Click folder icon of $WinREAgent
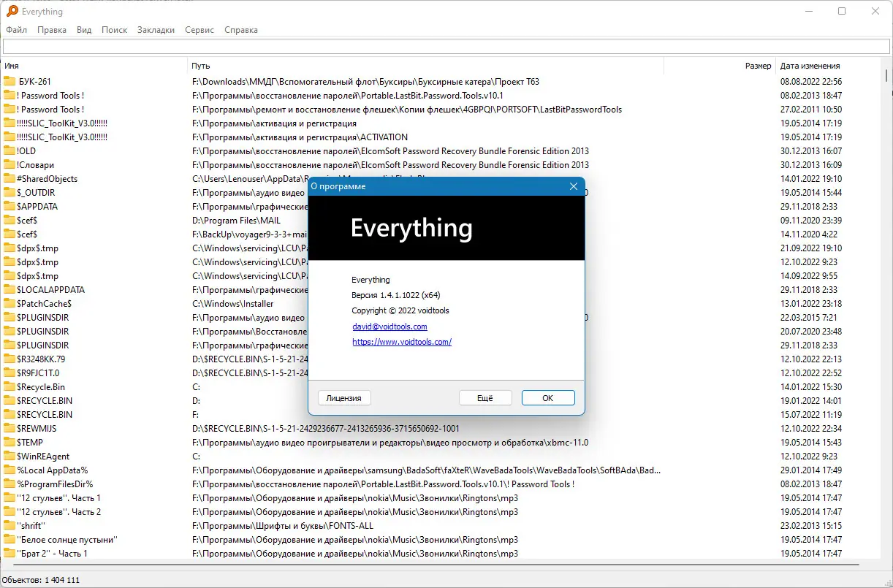This screenshot has width=893, height=588. point(9,457)
